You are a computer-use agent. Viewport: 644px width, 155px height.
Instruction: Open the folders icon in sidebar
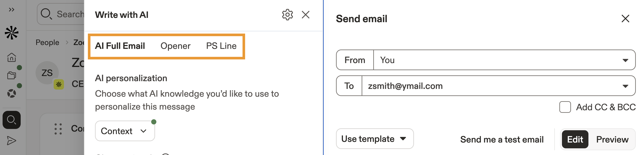(x=11, y=75)
